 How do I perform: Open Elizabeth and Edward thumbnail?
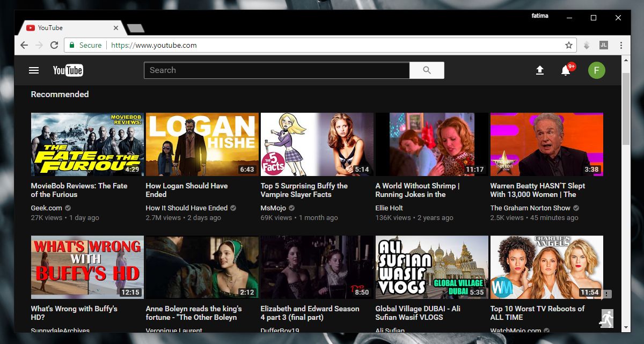pyautogui.click(x=317, y=267)
